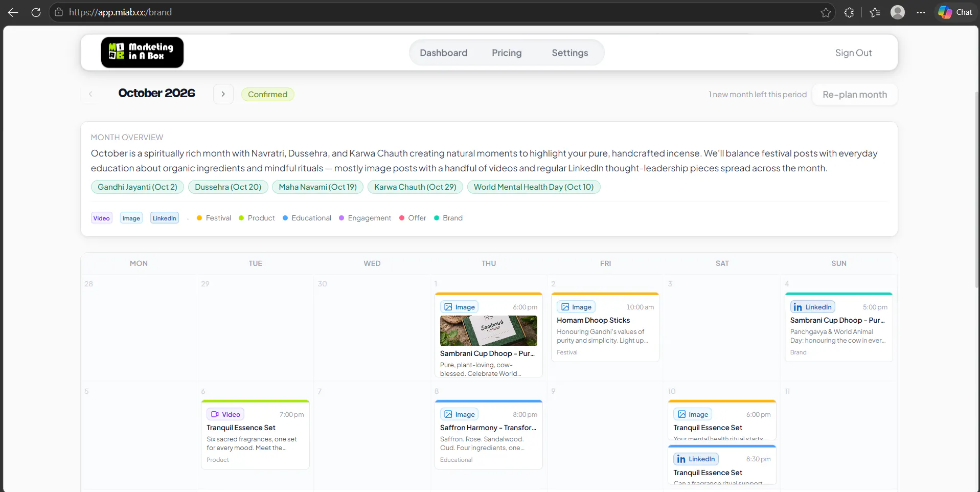Click Image badge on Oct 10 6:00 pm post
Screen dimensions: 980x492
click(693, 414)
